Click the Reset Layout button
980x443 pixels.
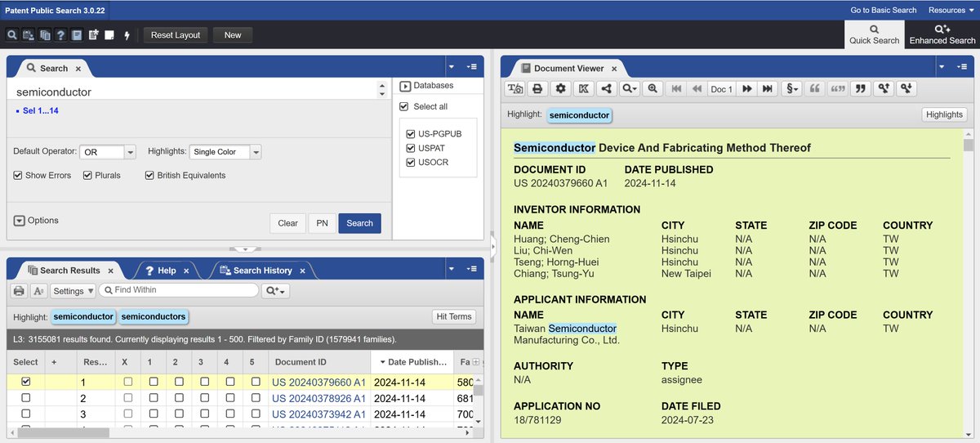[x=176, y=35]
